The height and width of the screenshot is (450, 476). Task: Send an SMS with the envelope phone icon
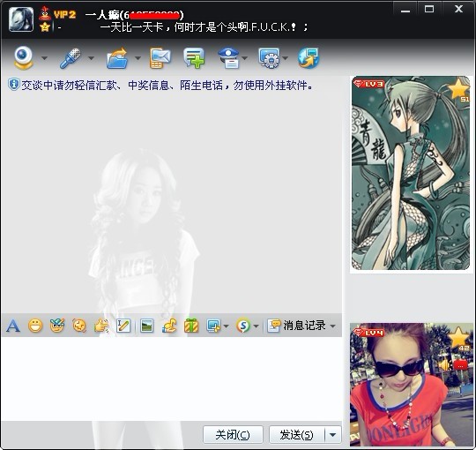[160, 57]
